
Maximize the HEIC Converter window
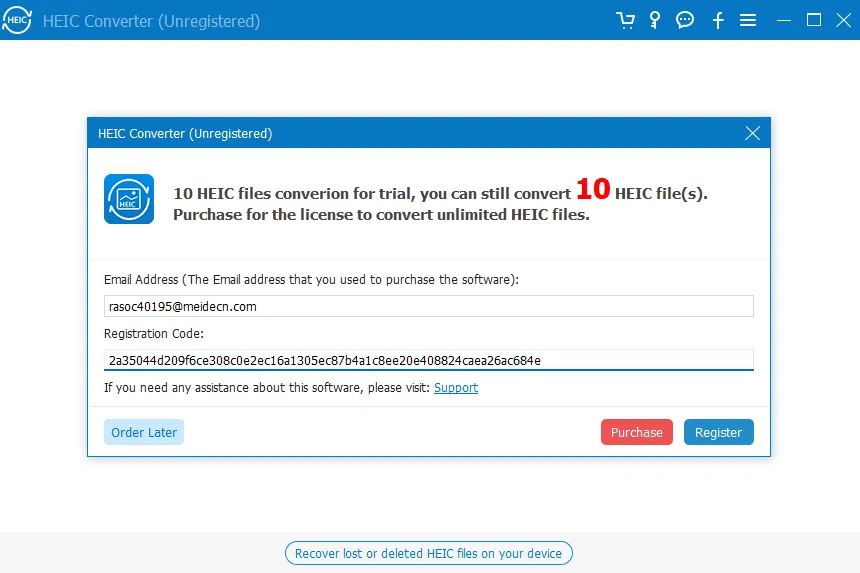click(814, 20)
